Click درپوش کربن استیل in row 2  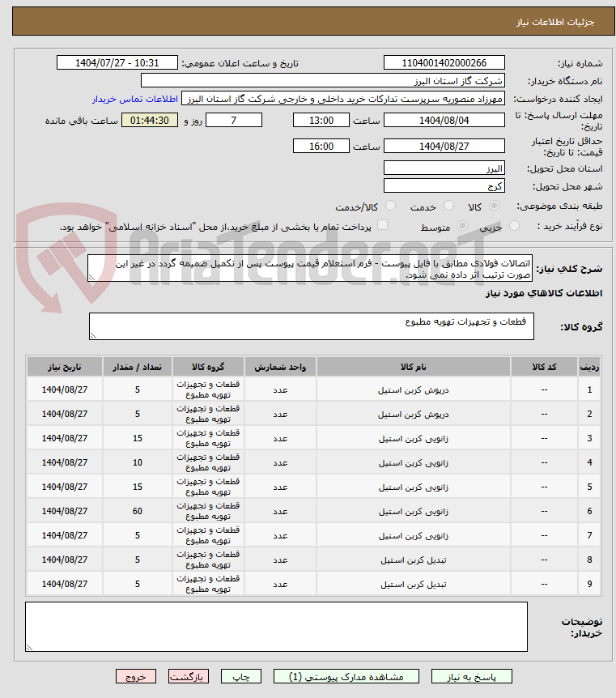(414, 414)
